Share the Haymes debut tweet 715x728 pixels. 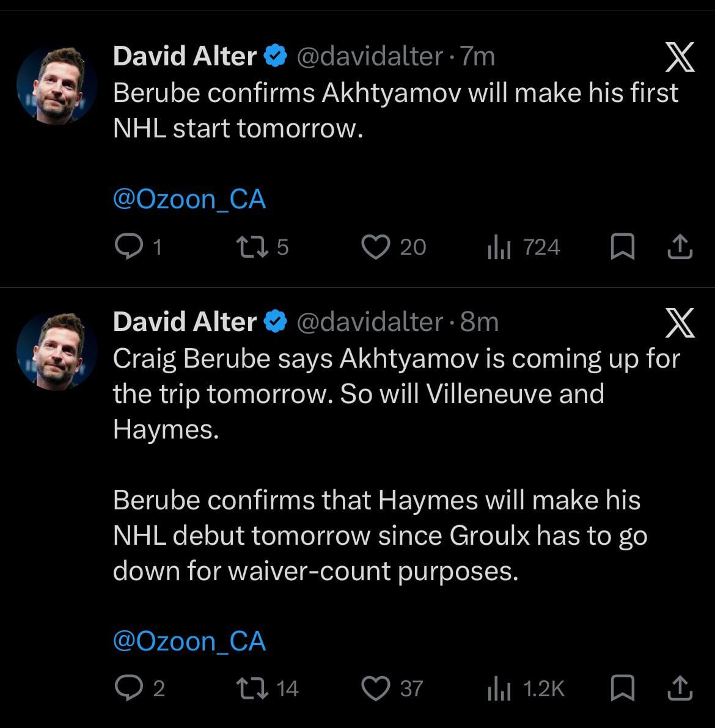pos(678,689)
